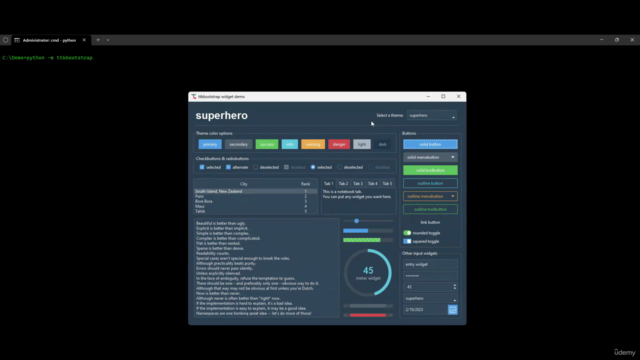
Task: Open the calendar date picker icon
Action: (x=453, y=310)
